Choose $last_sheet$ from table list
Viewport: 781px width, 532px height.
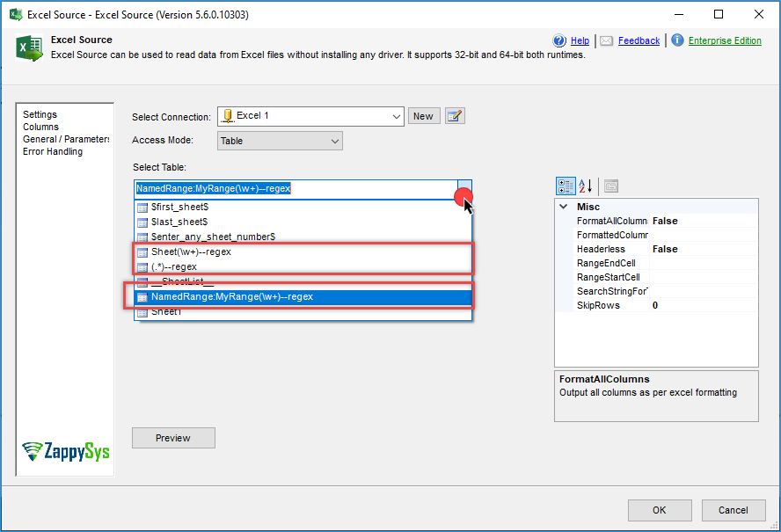pyautogui.click(x=303, y=222)
